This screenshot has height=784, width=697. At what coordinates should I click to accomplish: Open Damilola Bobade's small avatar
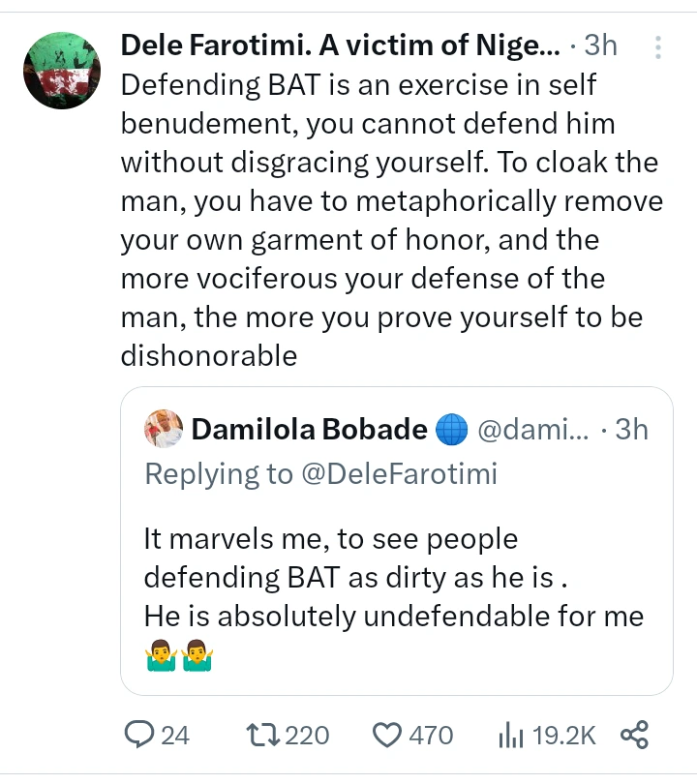[x=164, y=429]
